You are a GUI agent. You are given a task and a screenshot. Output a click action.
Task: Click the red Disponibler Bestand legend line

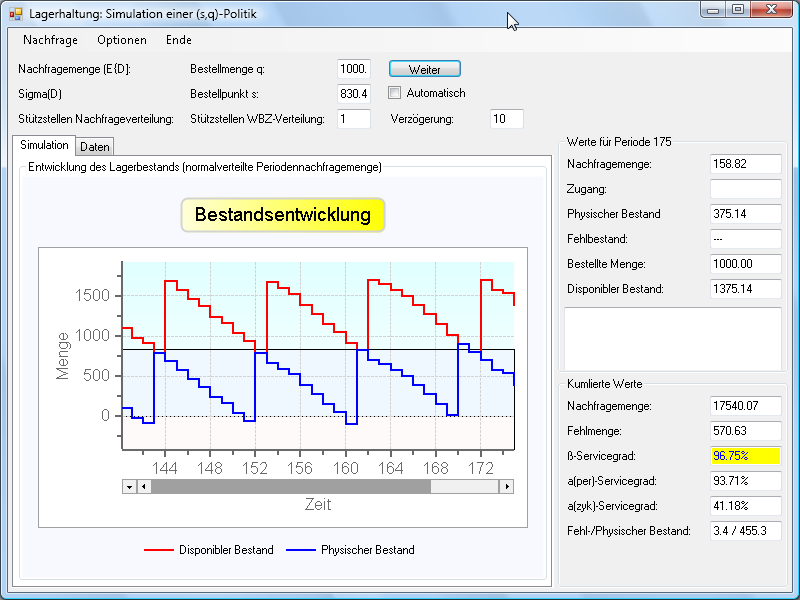[159, 550]
